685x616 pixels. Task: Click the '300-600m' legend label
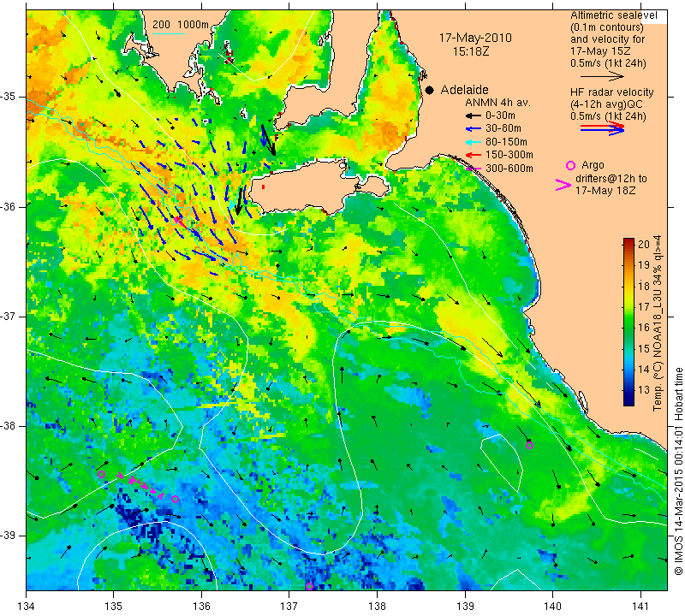[x=509, y=168]
